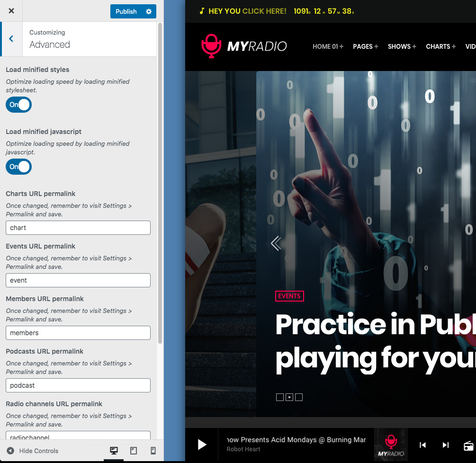Image resolution: width=476 pixels, height=463 pixels.
Task: Click the Load minified styles label
Action: (37, 70)
